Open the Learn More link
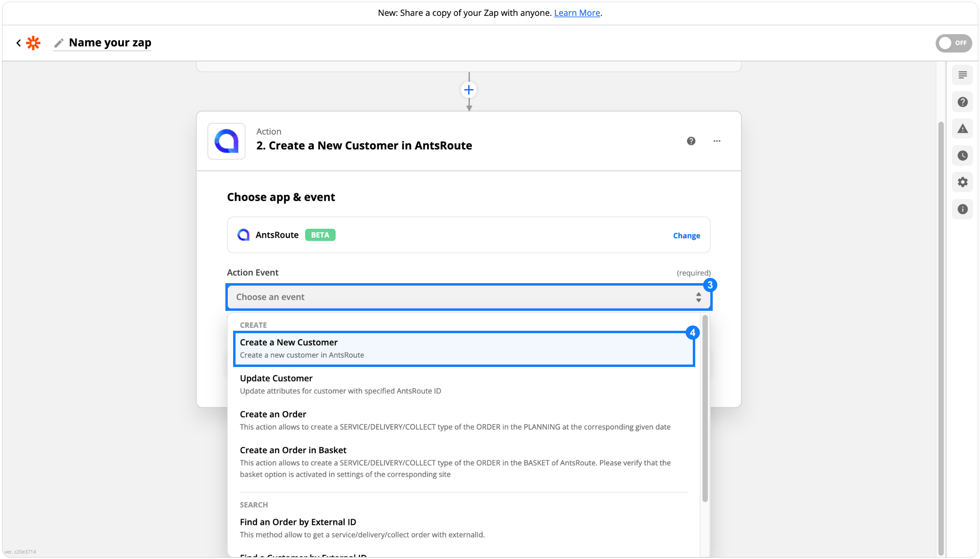 pyautogui.click(x=577, y=13)
